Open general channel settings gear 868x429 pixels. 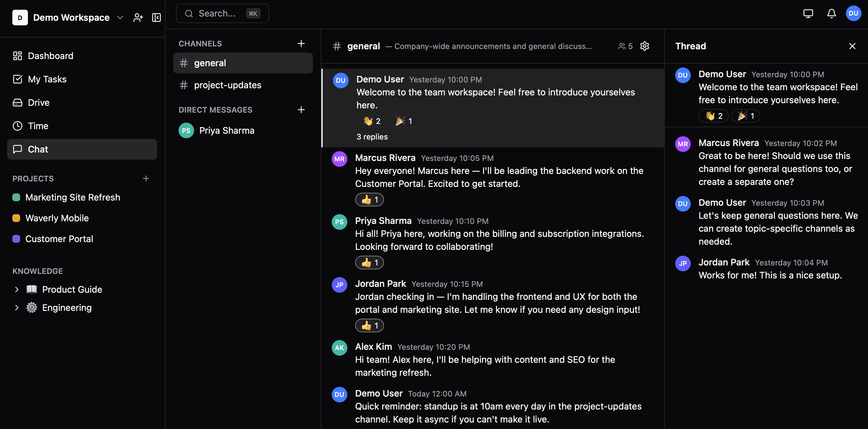tap(644, 46)
